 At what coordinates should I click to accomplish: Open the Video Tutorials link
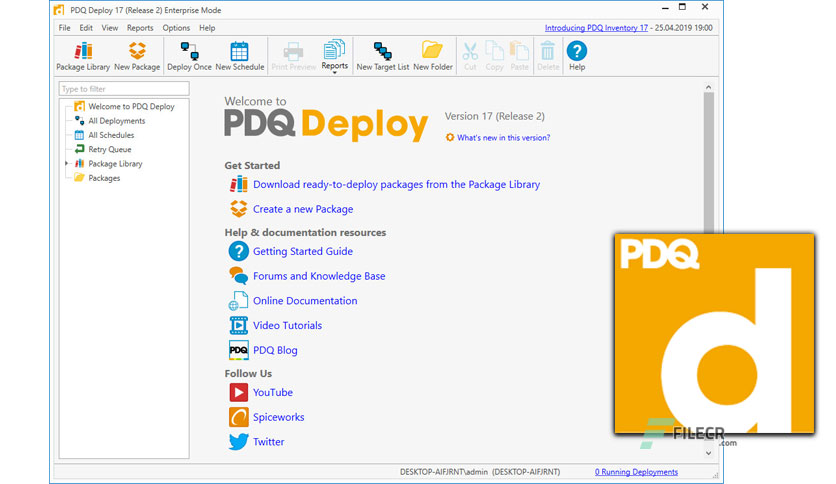(x=287, y=325)
